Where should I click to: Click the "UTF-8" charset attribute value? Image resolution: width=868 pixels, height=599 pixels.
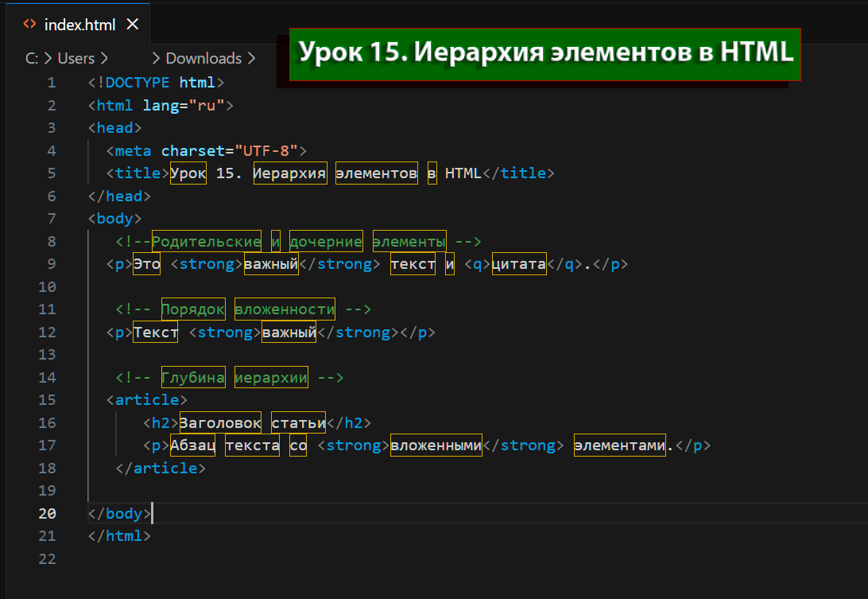[x=262, y=150]
